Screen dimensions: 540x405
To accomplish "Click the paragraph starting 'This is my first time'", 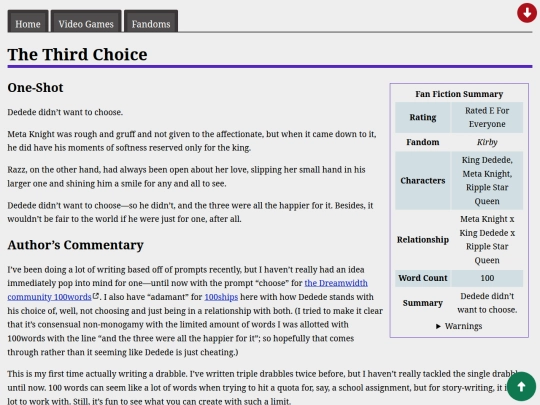I will pyautogui.click(x=263, y=388).
